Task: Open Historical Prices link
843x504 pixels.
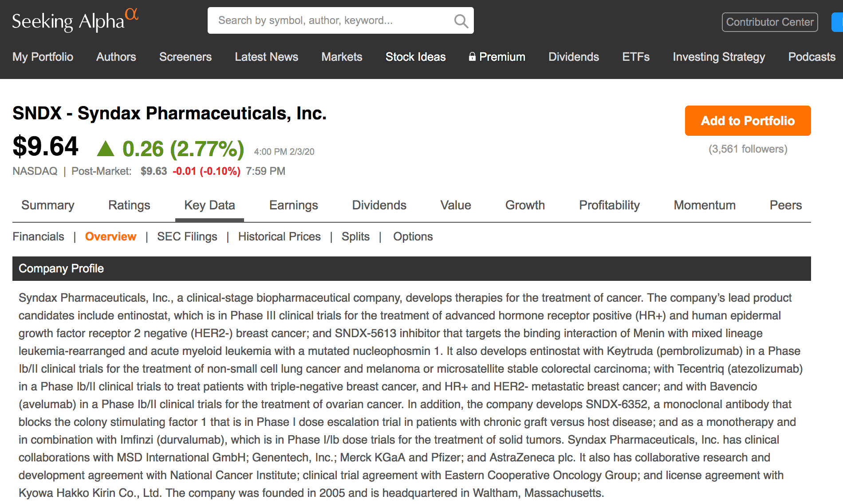Action: [279, 236]
